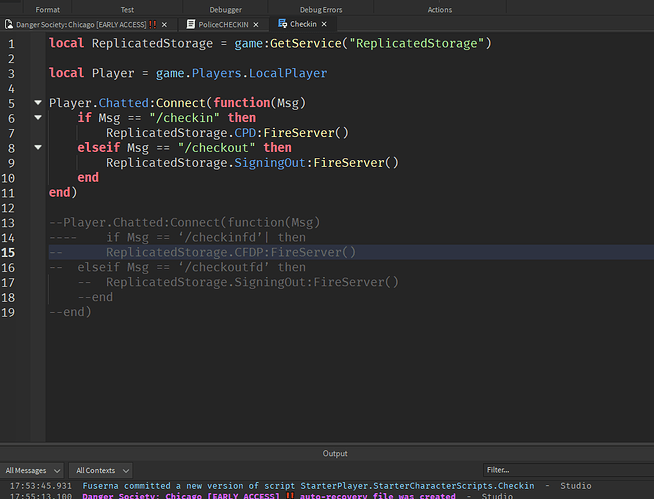Open the All Messages dropdown

pyautogui.click(x=32, y=471)
